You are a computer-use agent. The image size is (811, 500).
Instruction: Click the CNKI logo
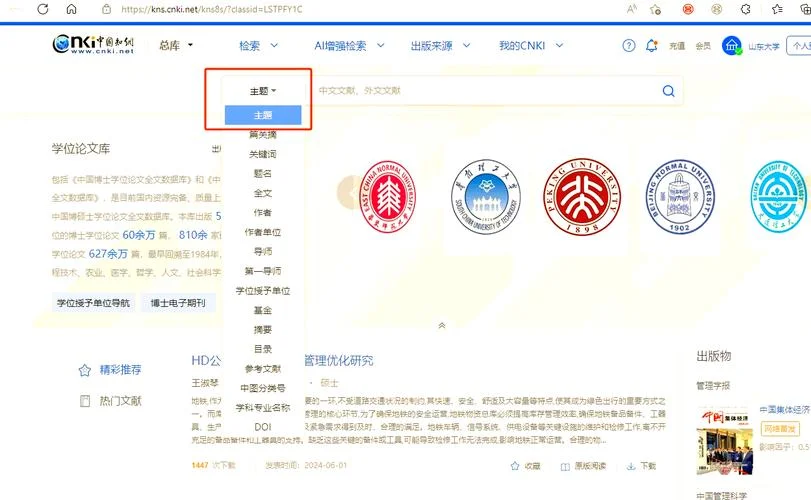[93, 44]
